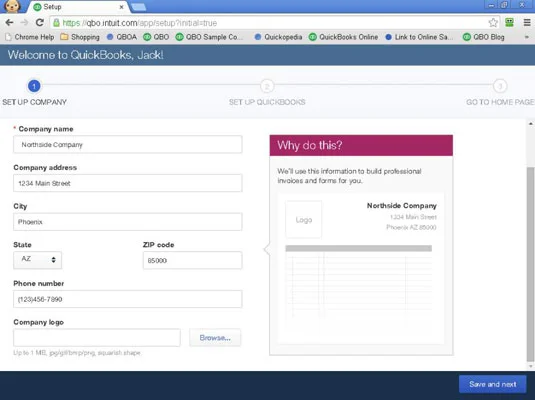535x400 pixels.
Task: Select the Setup browser tab
Action: point(78,7)
